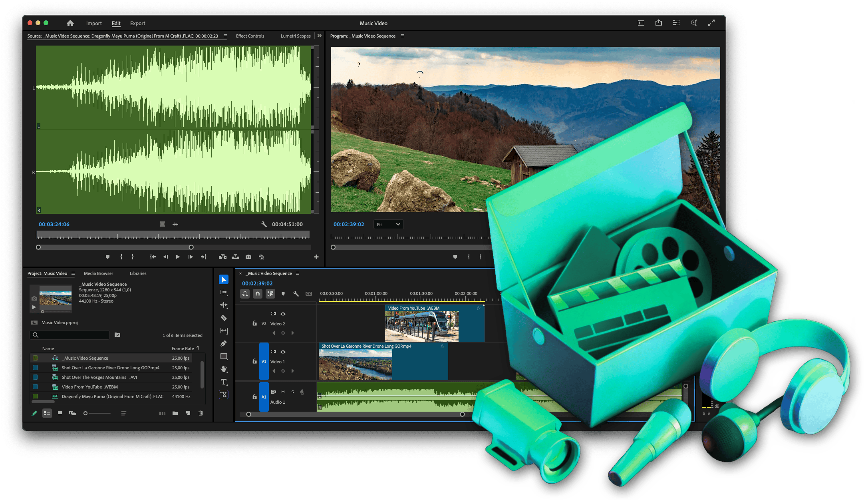This screenshot has height=500, width=868.
Task: Expand the hidden source panel tabs chevron
Action: coord(320,36)
